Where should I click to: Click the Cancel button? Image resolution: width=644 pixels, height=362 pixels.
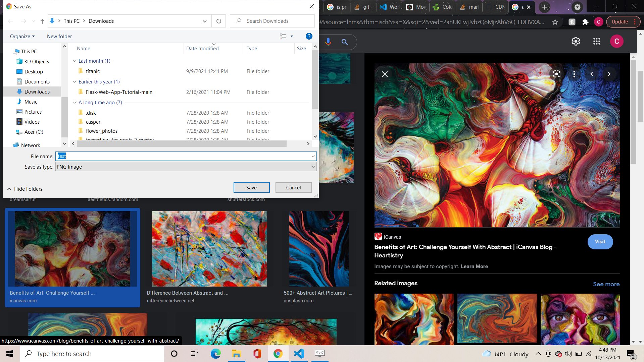point(293,188)
